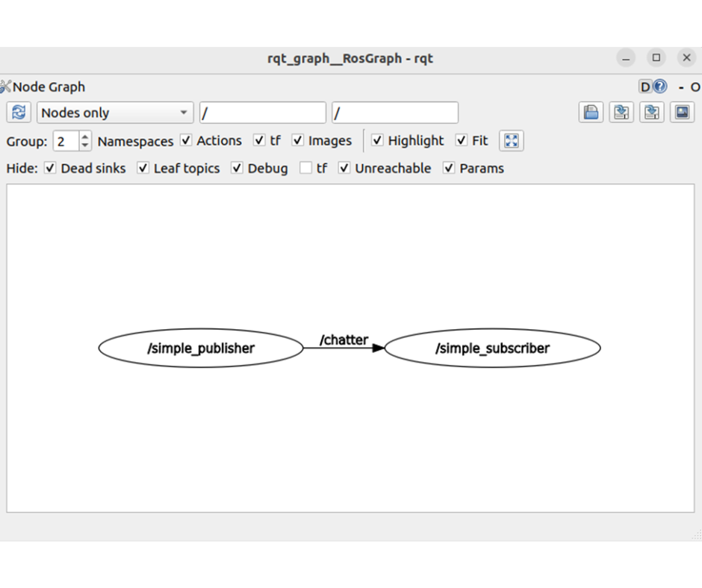Viewport: 702px width, 588px height.
Task: Click the save as SVG icon
Action: click(652, 113)
